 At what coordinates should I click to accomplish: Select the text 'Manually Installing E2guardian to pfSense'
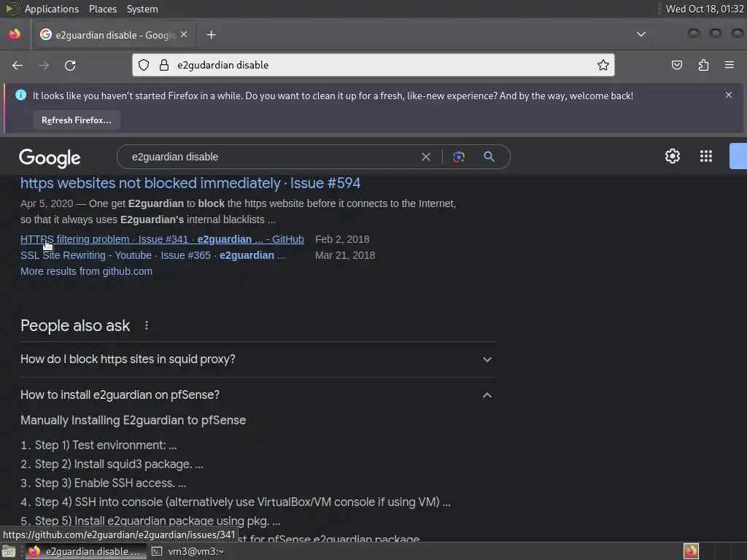[x=133, y=421]
